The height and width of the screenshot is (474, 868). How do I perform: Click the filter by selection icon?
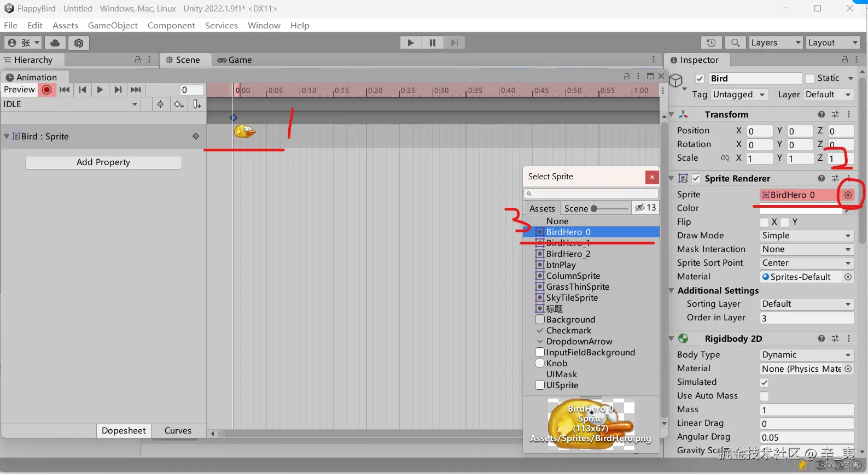(x=160, y=104)
